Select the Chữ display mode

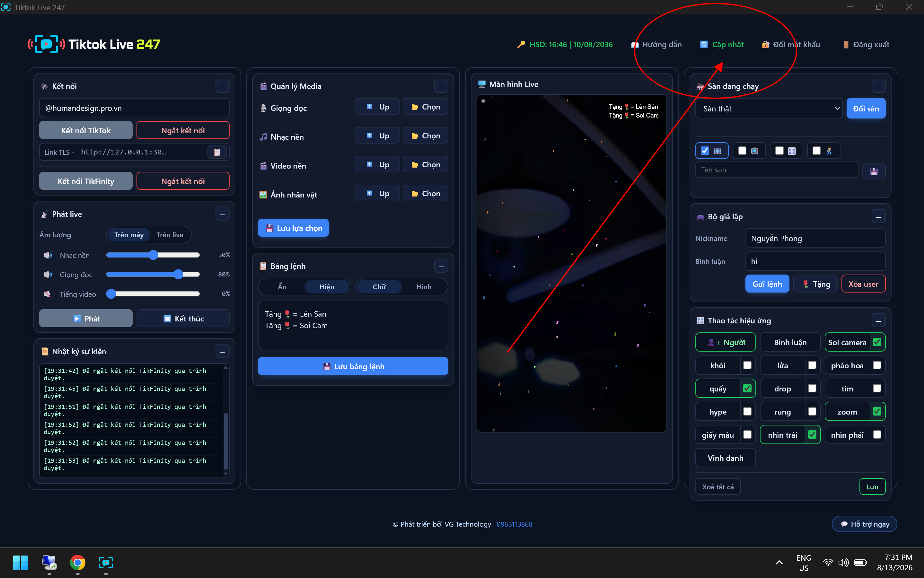tap(379, 287)
